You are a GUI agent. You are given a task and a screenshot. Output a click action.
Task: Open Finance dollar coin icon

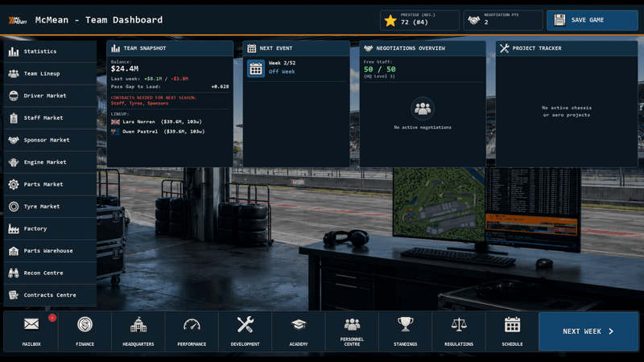pos(85,325)
